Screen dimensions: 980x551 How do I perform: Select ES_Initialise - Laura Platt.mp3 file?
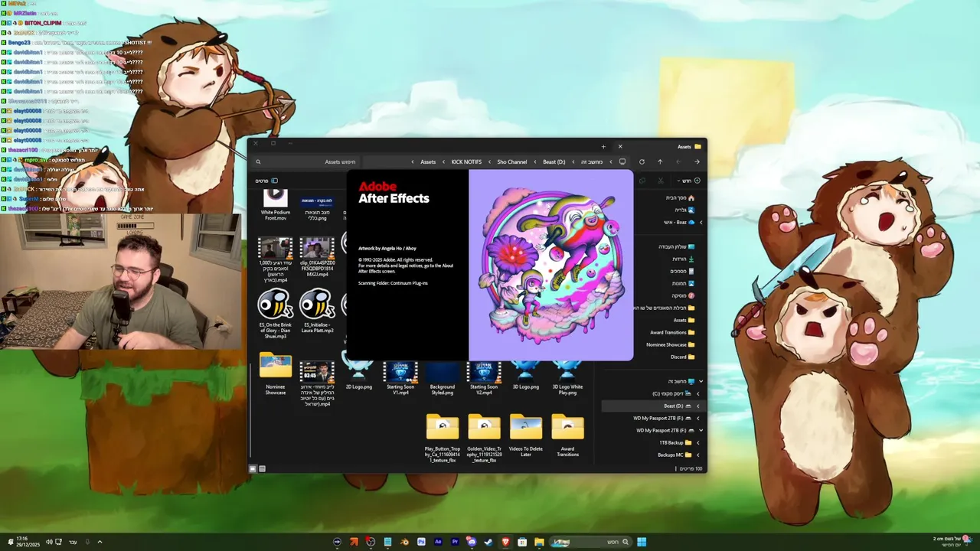pyautogui.click(x=317, y=312)
